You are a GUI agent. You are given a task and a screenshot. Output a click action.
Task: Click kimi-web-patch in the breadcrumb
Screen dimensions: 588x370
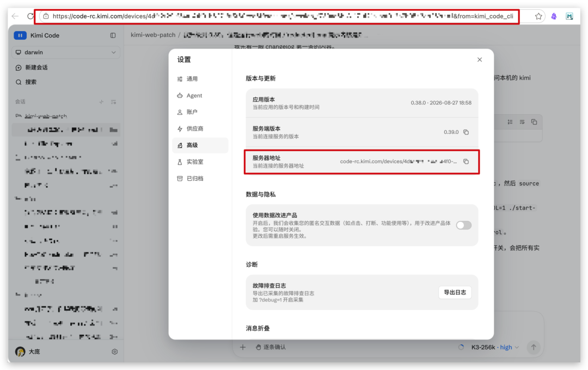153,35
